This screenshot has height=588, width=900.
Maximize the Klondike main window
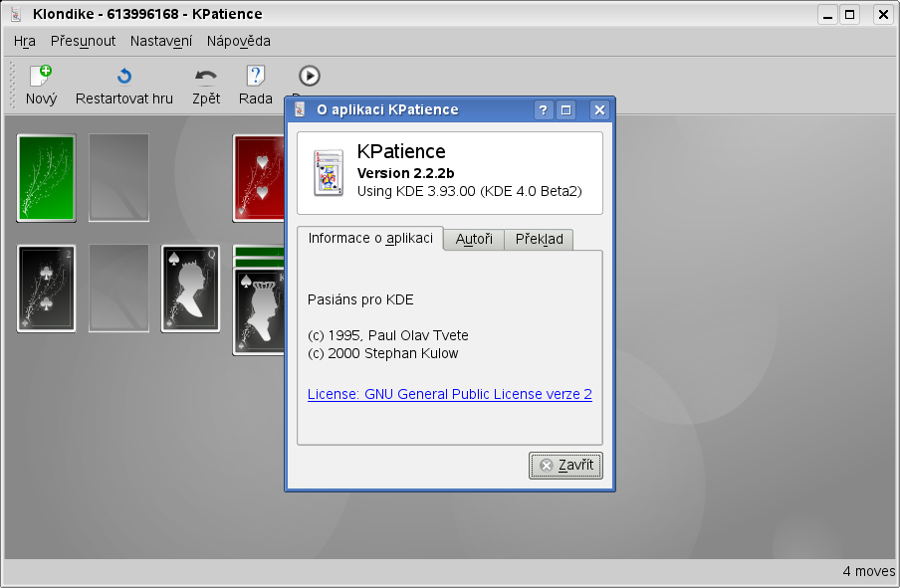pos(850,14)
